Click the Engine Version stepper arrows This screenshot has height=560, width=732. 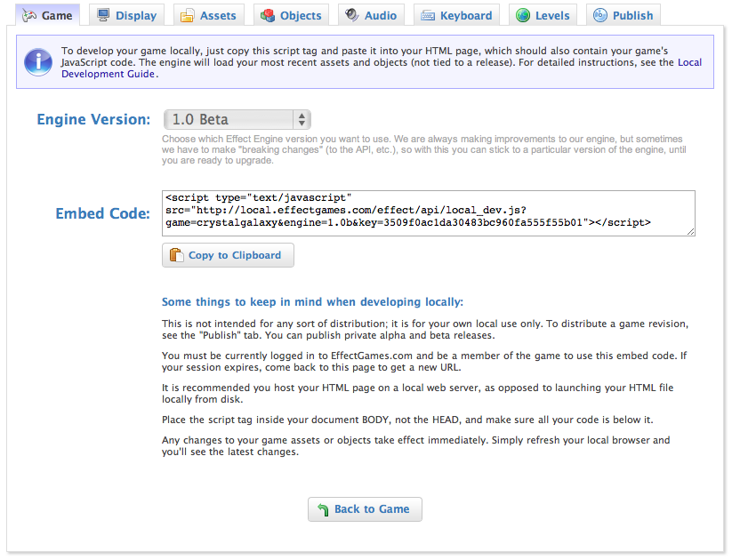click(x=302, y=119)
